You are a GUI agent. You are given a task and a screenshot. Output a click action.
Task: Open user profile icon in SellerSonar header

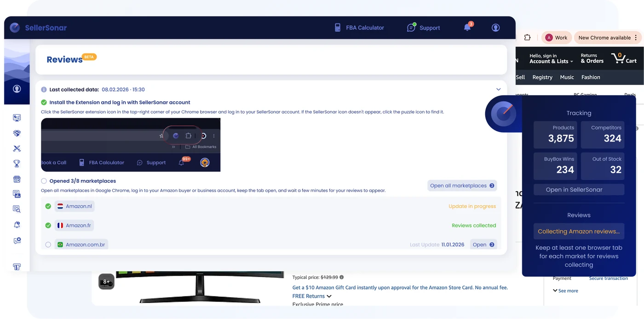[x=495, y=28]
